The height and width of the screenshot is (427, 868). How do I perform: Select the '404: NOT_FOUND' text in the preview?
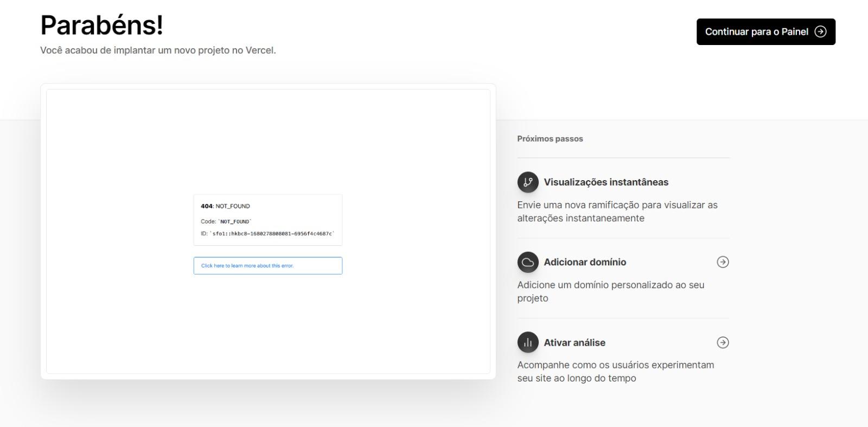[x=225, y=206]
